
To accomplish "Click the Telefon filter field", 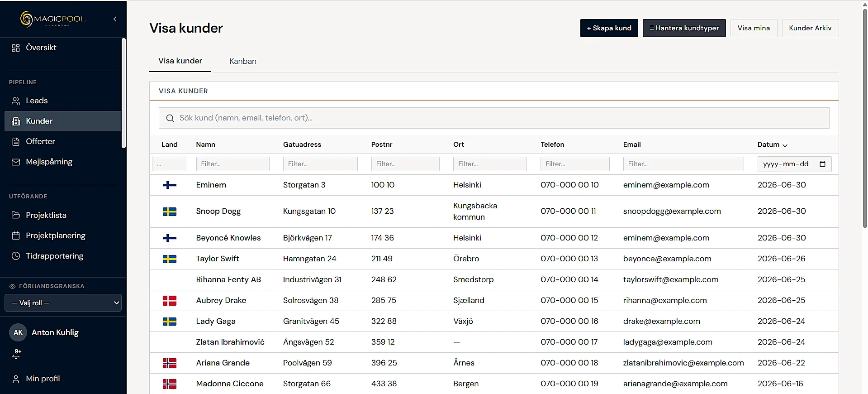I will point(575,164).
